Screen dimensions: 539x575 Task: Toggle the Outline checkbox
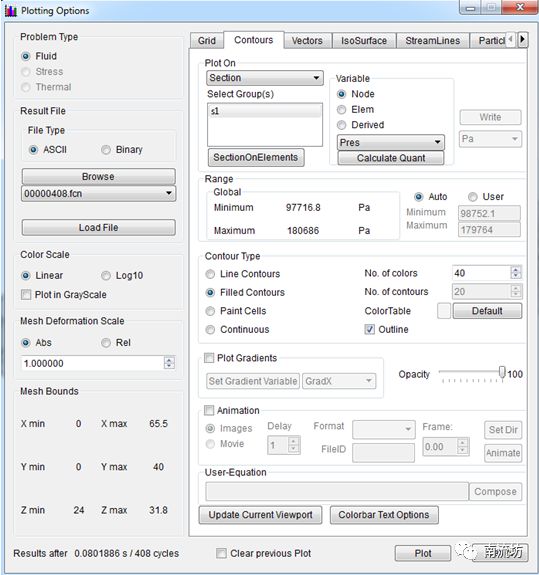(x=369, y=329)
